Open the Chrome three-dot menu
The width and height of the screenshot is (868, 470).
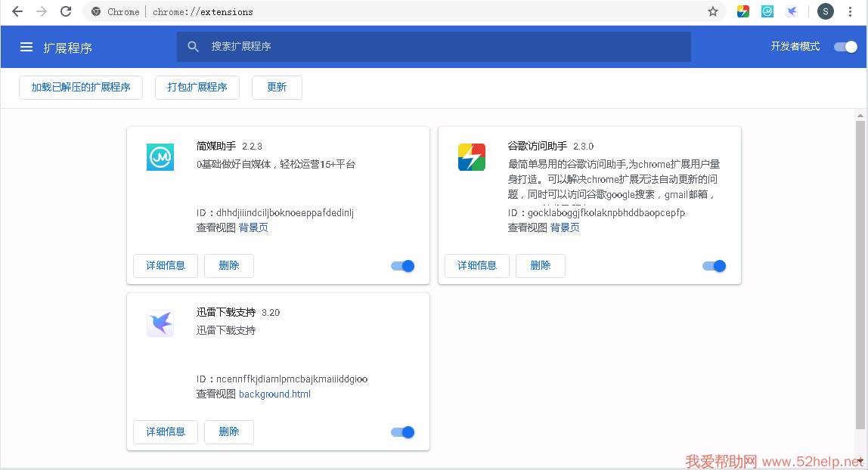852,11
